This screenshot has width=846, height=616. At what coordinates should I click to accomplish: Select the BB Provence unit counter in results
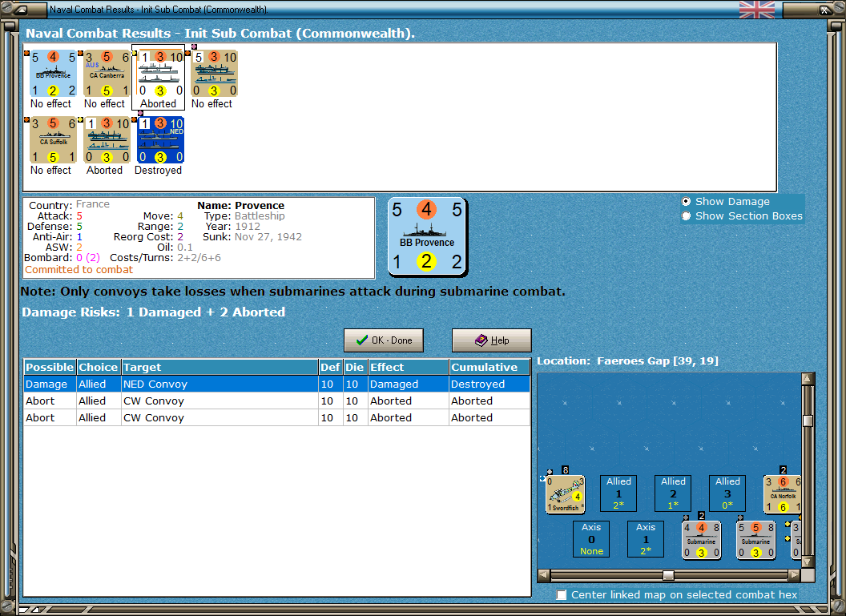(x=53, y=74)
